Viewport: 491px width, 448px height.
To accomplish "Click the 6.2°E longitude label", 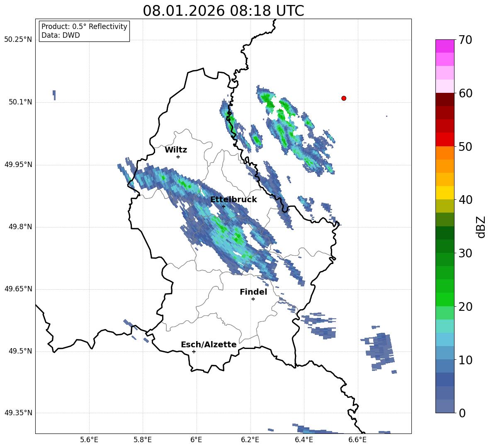I will (x=250, y=440).
